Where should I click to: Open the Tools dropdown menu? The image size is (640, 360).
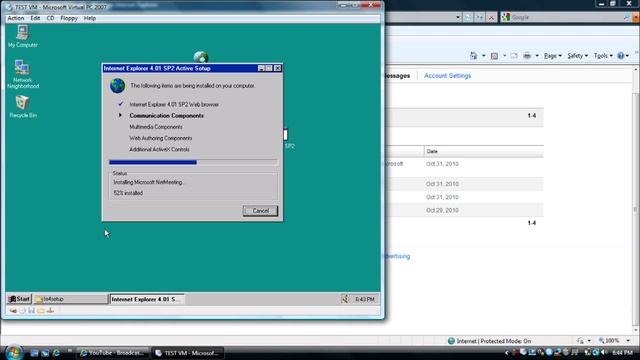603,56
